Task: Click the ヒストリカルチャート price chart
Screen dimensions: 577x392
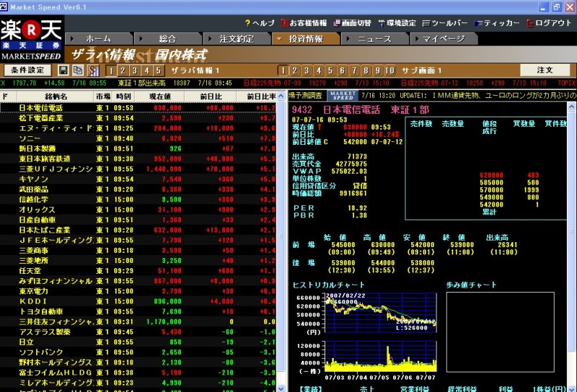Action: tap(381, 313)
